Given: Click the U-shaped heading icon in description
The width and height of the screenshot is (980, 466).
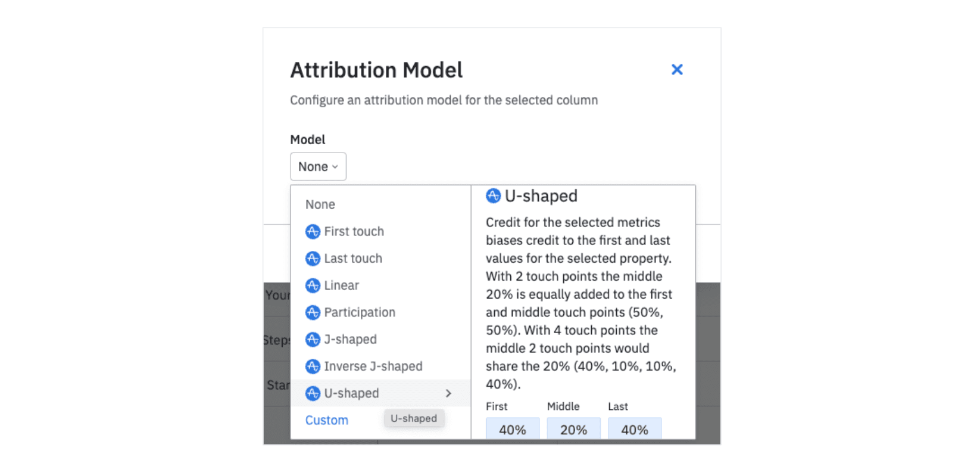Looking at the screenshot, I should (493, 196).
